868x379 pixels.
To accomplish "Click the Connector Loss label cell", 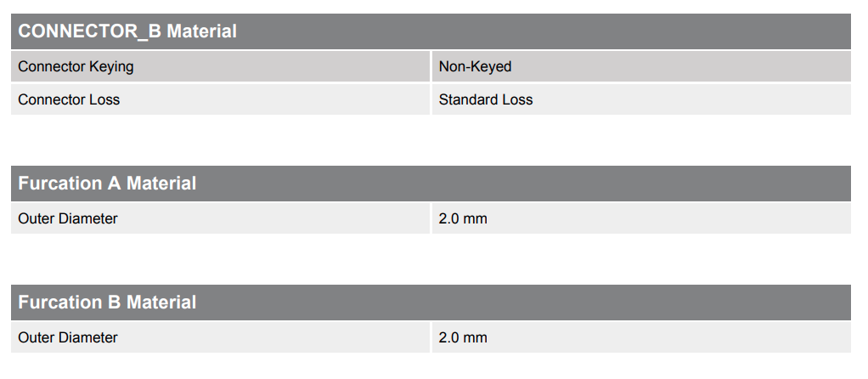I will tap(220, 99).
